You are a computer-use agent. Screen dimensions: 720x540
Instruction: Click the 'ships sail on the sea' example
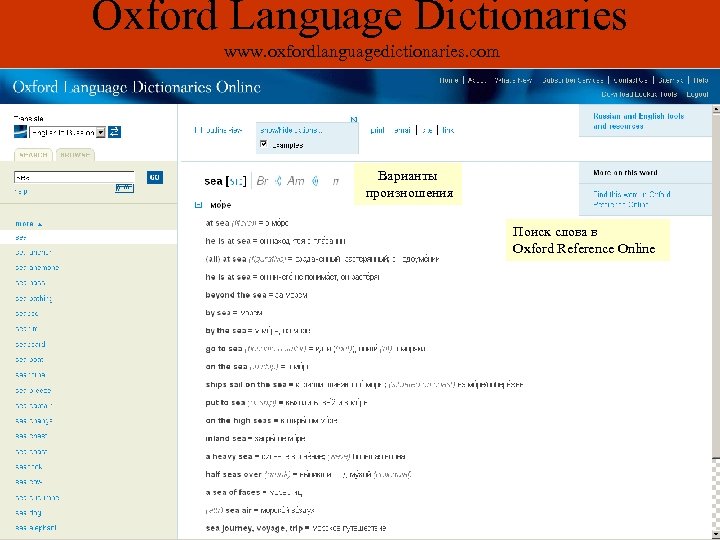(x=364, y=384)
